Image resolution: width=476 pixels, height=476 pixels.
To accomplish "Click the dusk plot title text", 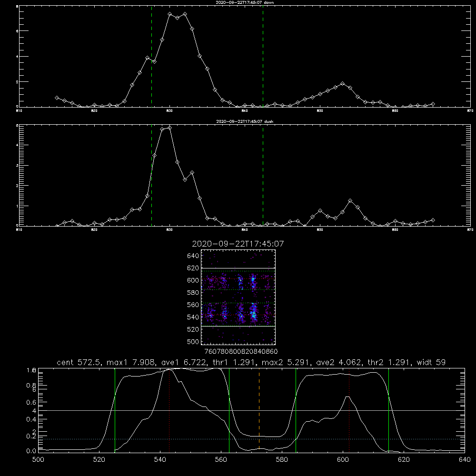I will (x=245, y=121).
